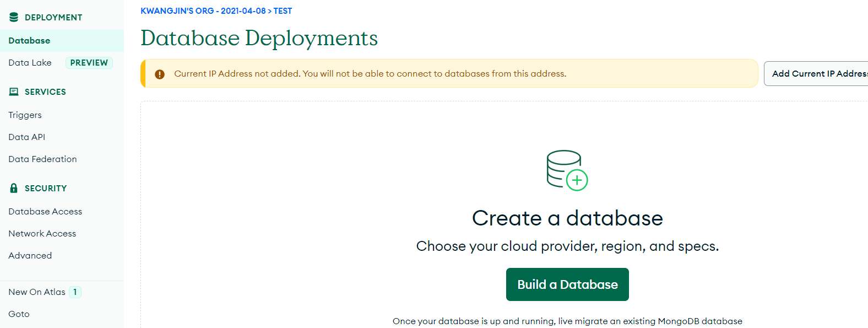Open the Database sidebar item
The height and width of the screenshot is (328, 868).
click(x=62, y=41)
